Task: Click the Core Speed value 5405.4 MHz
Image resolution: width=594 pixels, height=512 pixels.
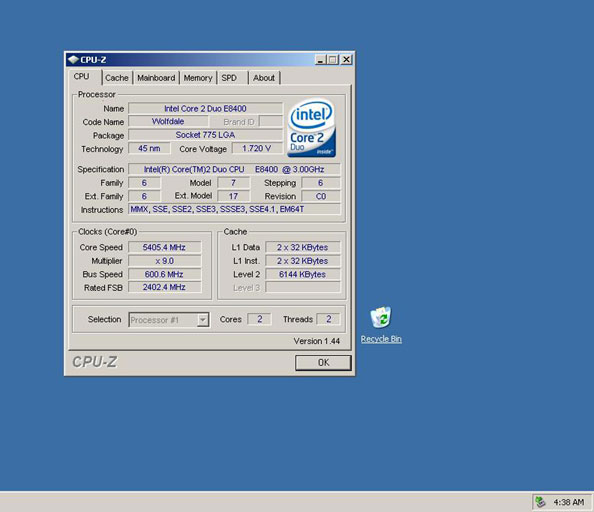Action: point(164,247)
